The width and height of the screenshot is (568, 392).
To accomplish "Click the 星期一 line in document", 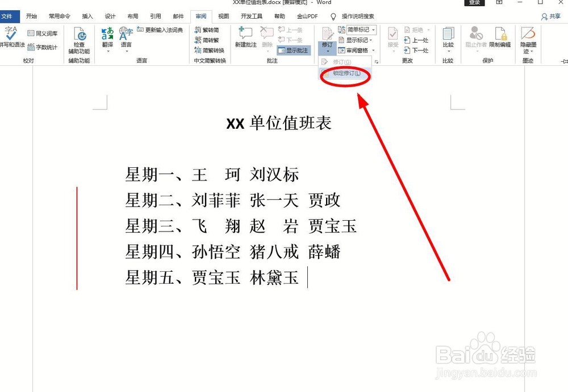I will click(212, 175).
